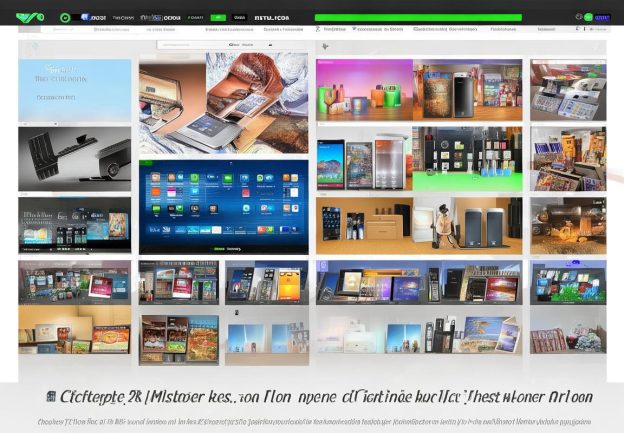The height and width of the screenshot is (433, 624).
Task: Click the small green button in top bar
Action: [218, 18]
